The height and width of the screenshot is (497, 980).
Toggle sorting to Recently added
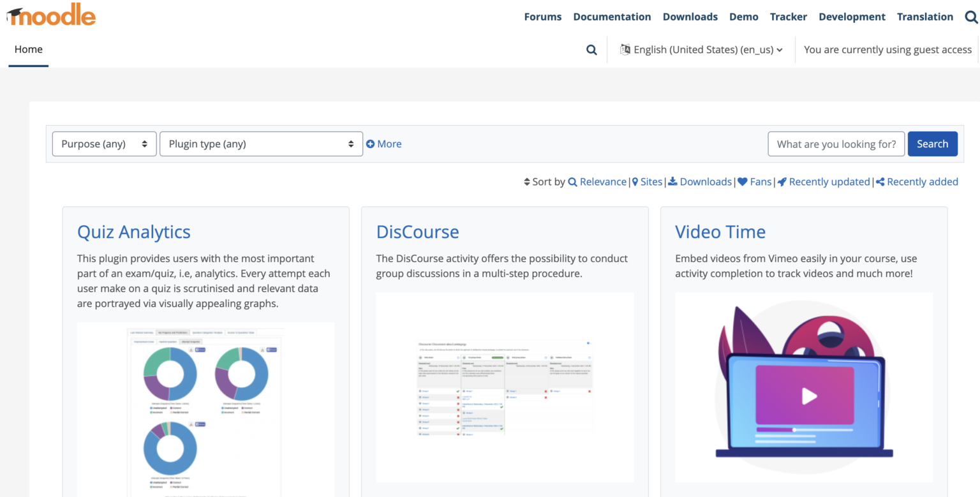(x=923, y=182)
